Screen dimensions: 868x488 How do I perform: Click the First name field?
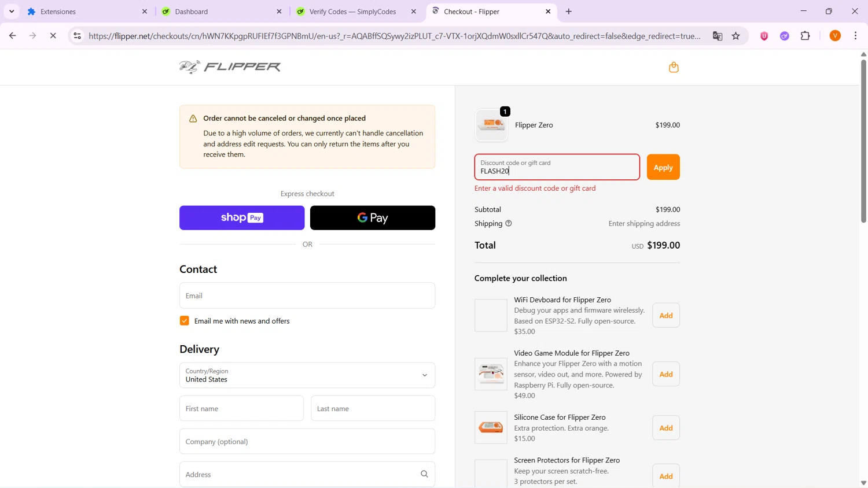point(241,408)
